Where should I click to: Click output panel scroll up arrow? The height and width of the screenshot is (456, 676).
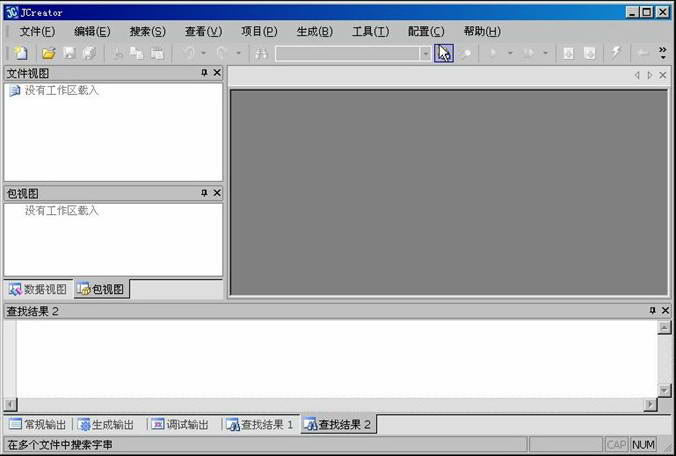[664, 328]
